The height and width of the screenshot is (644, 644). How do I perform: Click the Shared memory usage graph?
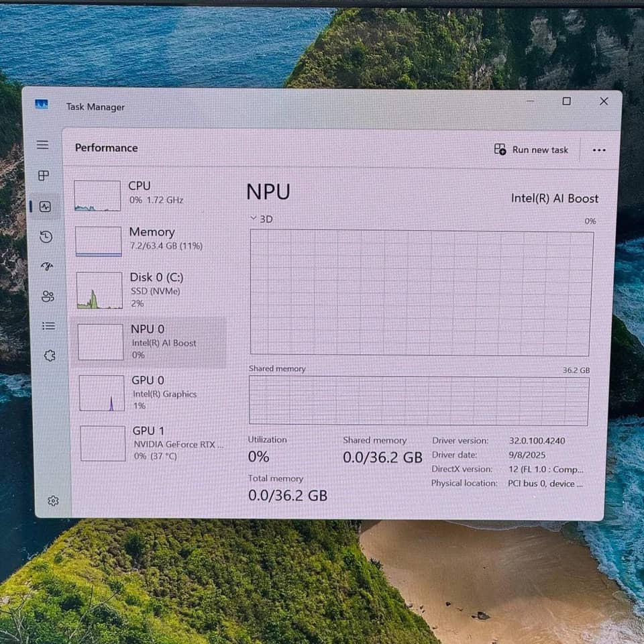(x=419, y=400)
